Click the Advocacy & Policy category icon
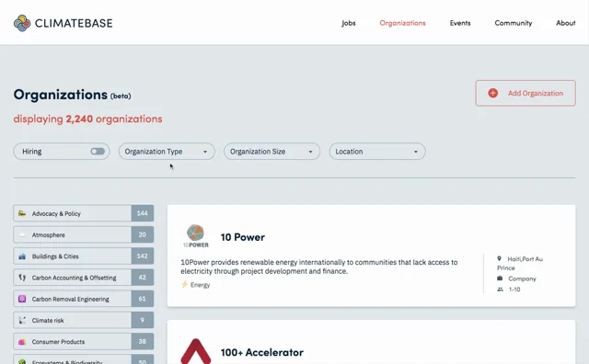The width and height of the screenshot is (589, 364). point(22,213)
